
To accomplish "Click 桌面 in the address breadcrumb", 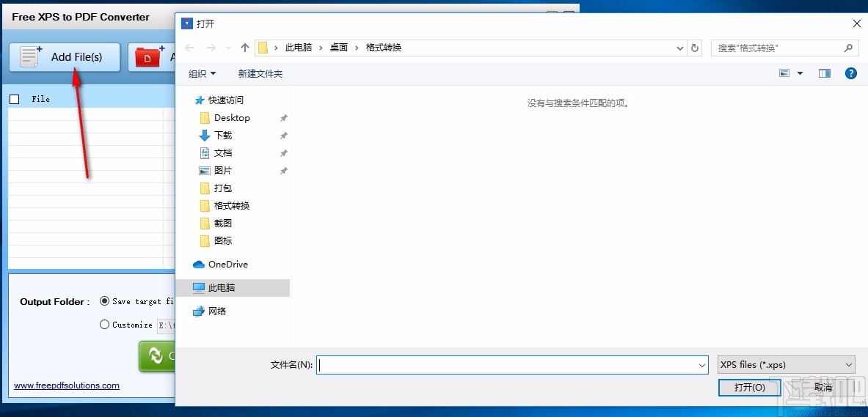I will [339, 48].
